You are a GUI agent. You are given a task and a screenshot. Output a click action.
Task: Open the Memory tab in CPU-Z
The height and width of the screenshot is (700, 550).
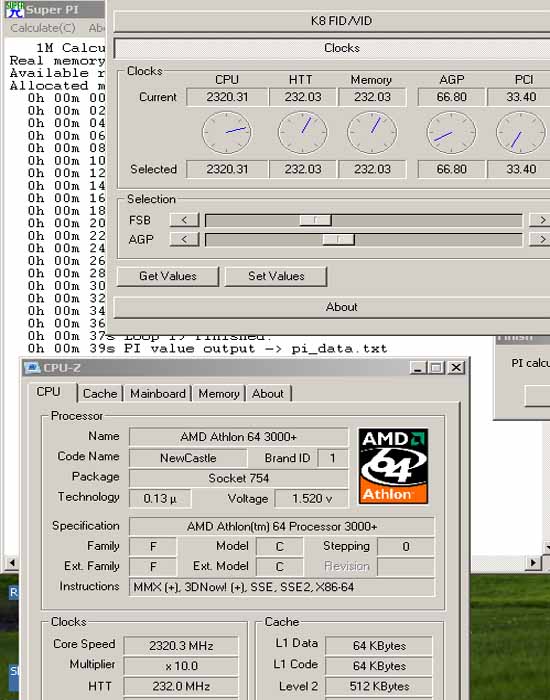click(219, 393)
